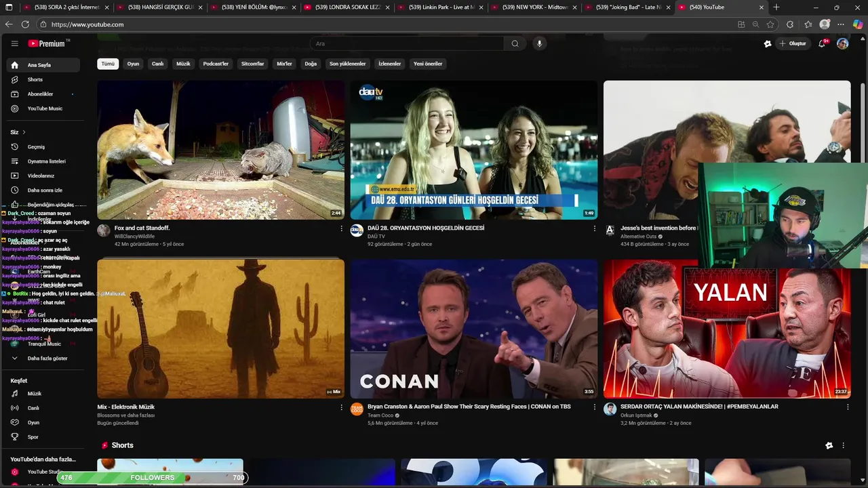Open Shorts shelf three-dot menu
The height and width of the screenshot is (488, 868).
(x=844, y=445)
